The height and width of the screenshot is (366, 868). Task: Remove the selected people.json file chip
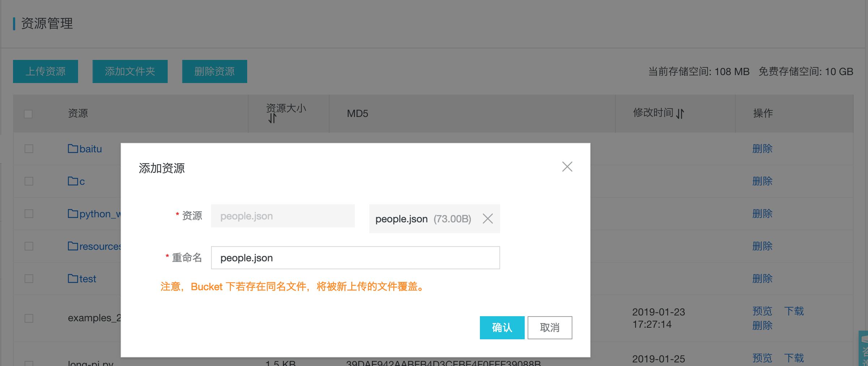point(487,219)
